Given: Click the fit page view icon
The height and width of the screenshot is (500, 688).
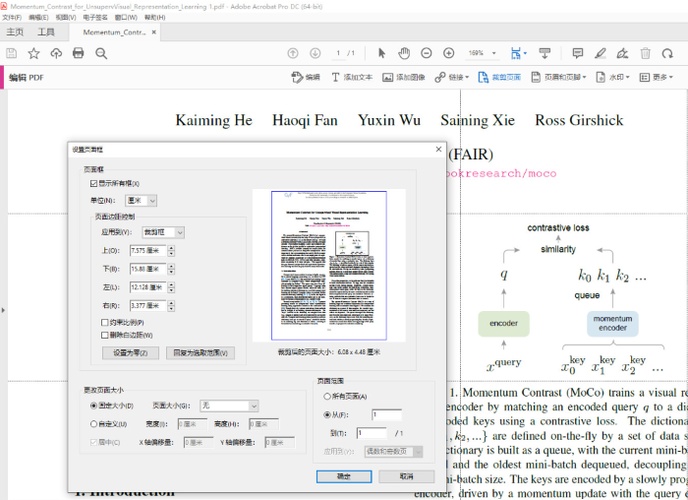Looking at the screenshot, I should point(516,54).
